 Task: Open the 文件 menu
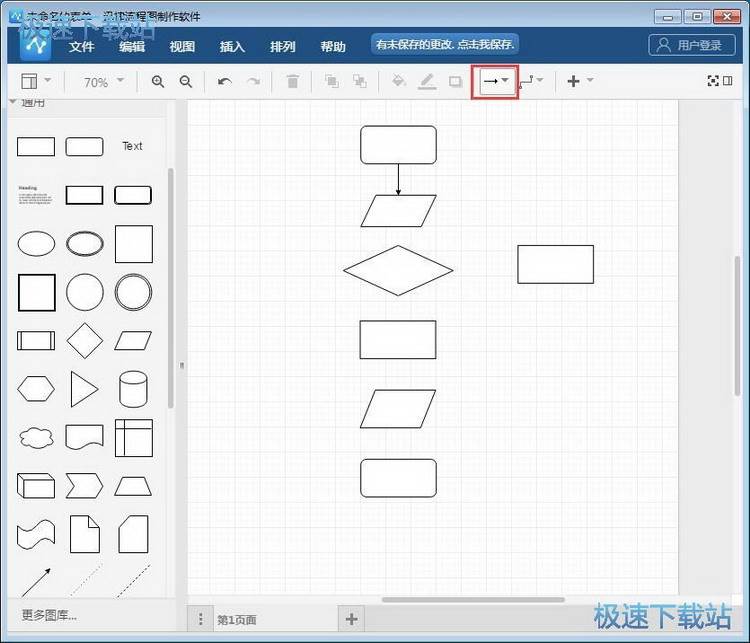point(82,47)
